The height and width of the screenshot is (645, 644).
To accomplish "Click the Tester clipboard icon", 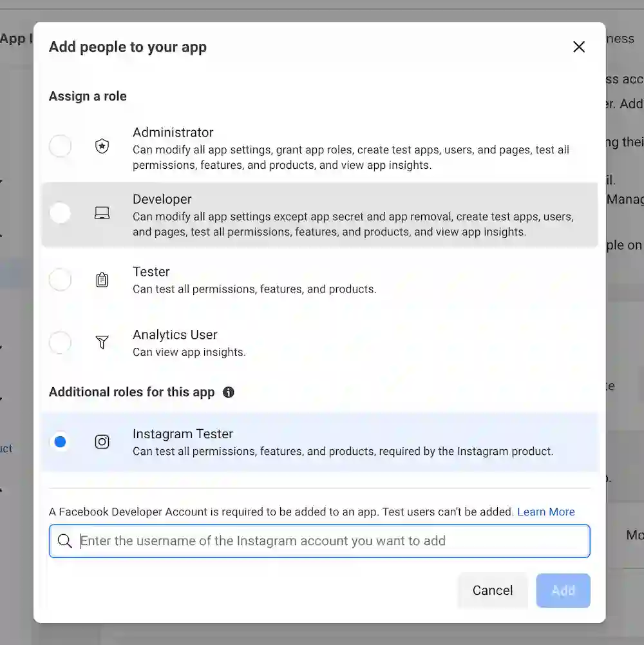I will coord(101,280).
